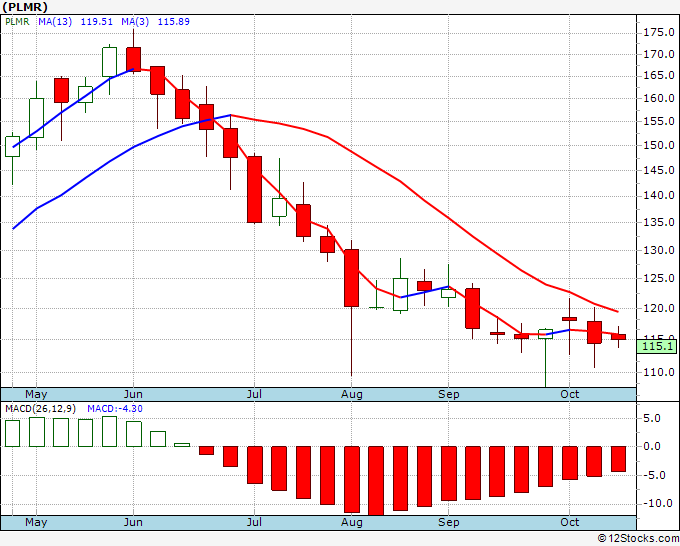Click the -5.0 label on MACD axis
Image resolution: width=680 pixels, height=546 pixels.
pos(652,475)
